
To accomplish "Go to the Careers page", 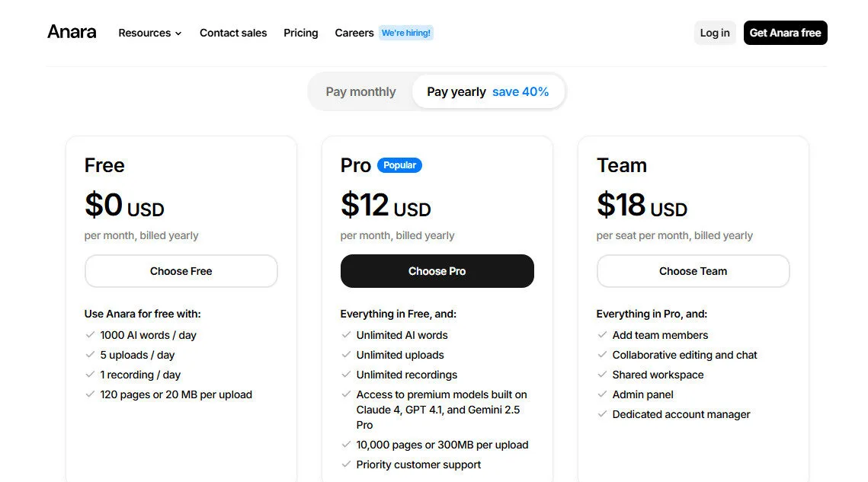I will tap(354, 33).
